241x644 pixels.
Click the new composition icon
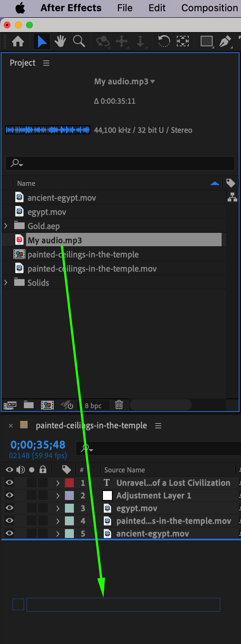[47, 405]
